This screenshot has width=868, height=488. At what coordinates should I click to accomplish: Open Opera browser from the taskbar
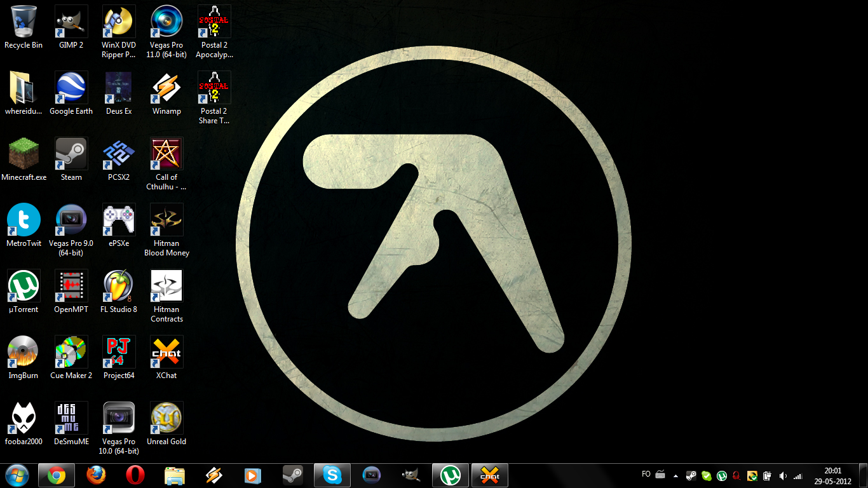(135, 475)
